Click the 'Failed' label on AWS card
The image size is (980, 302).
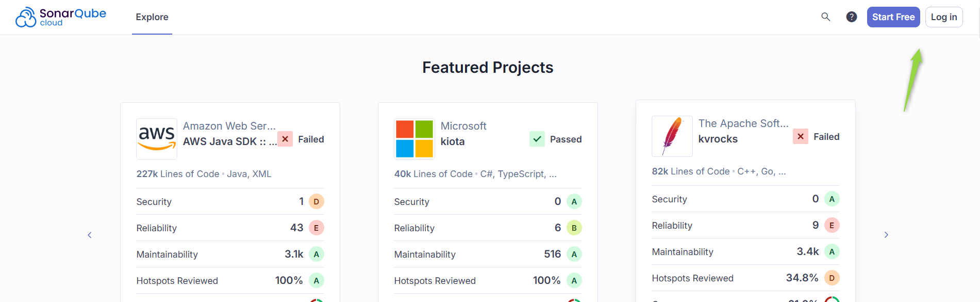(311, 139)
